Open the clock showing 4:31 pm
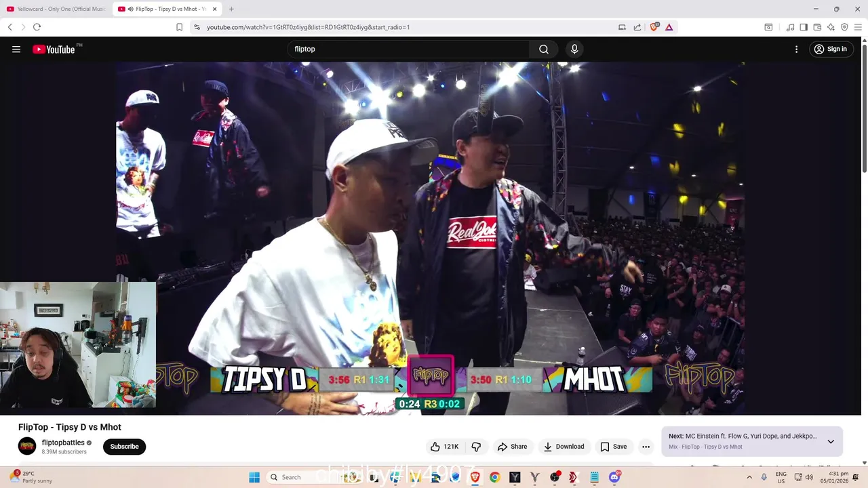 coord(834,477)
